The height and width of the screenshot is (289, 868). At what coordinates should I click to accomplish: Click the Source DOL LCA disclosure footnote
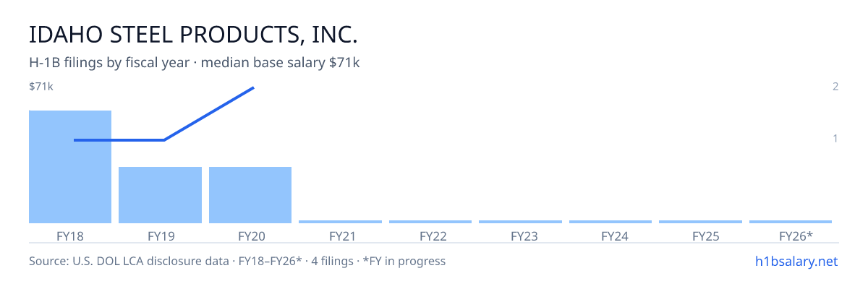tap(237, 261)
